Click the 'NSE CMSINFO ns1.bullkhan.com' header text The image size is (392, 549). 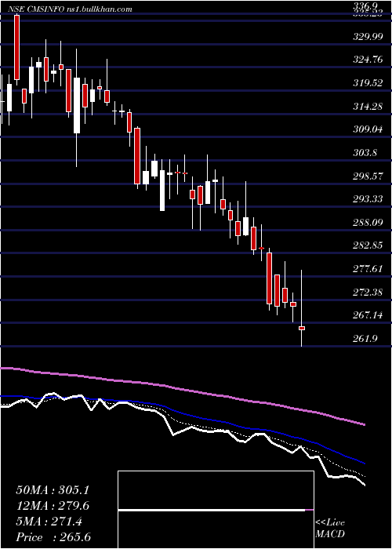pyautogui.click(x=70, y=9)
